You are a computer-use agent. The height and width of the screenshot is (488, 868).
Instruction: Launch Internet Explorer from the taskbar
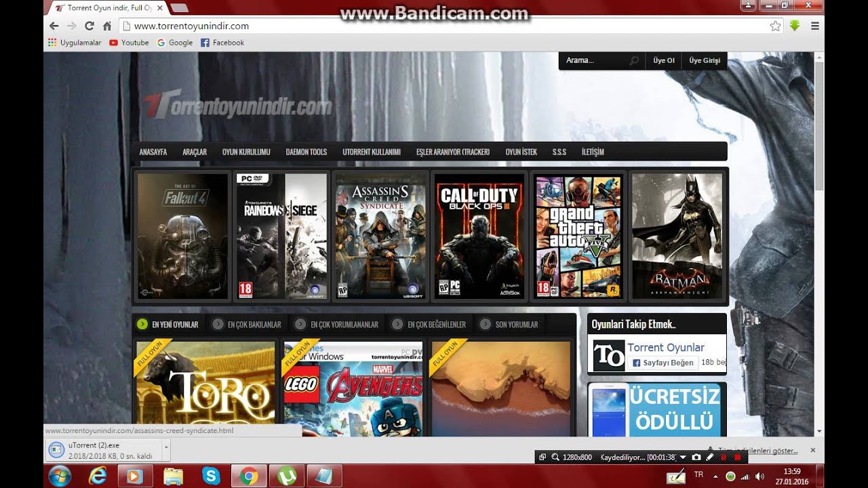coord(98,476)
